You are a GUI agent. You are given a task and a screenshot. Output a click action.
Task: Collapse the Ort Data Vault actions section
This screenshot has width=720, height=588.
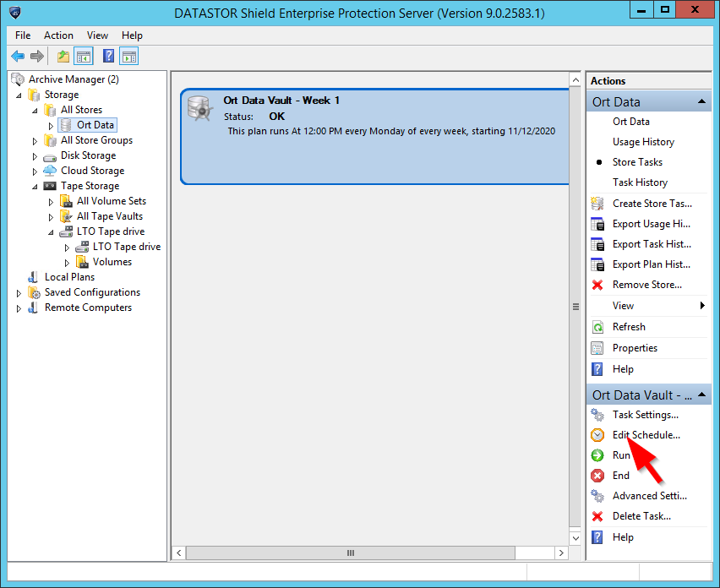[x=701, y=395]
